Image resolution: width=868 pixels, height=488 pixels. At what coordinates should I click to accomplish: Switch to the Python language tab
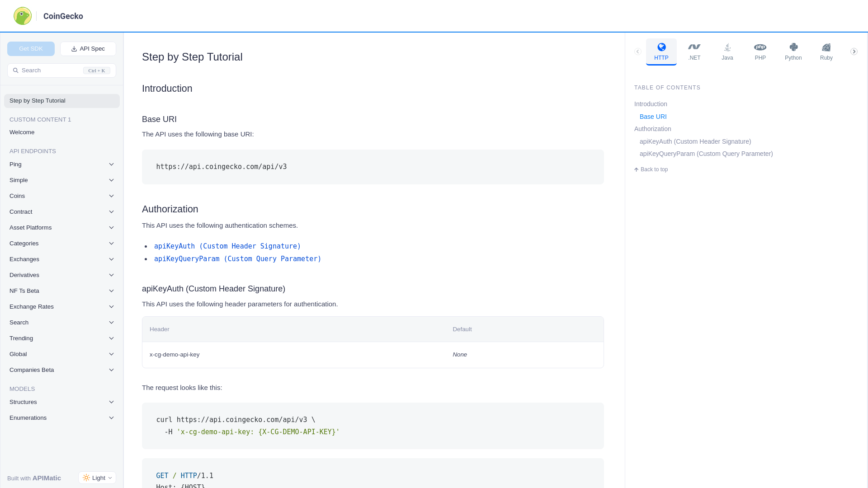793,52
